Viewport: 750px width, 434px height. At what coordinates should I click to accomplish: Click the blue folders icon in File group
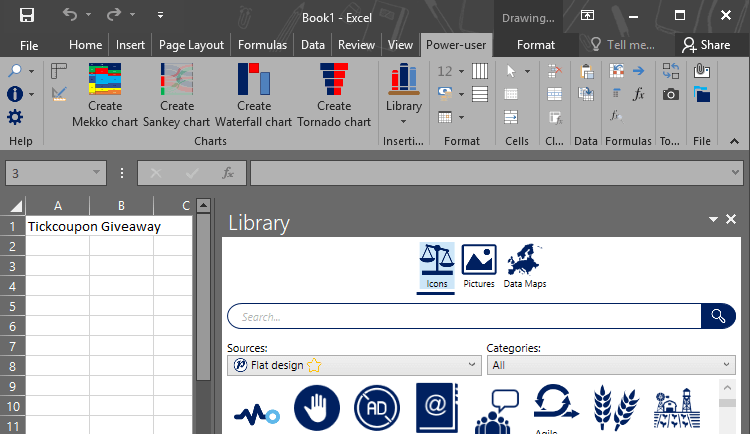point(702,94)
